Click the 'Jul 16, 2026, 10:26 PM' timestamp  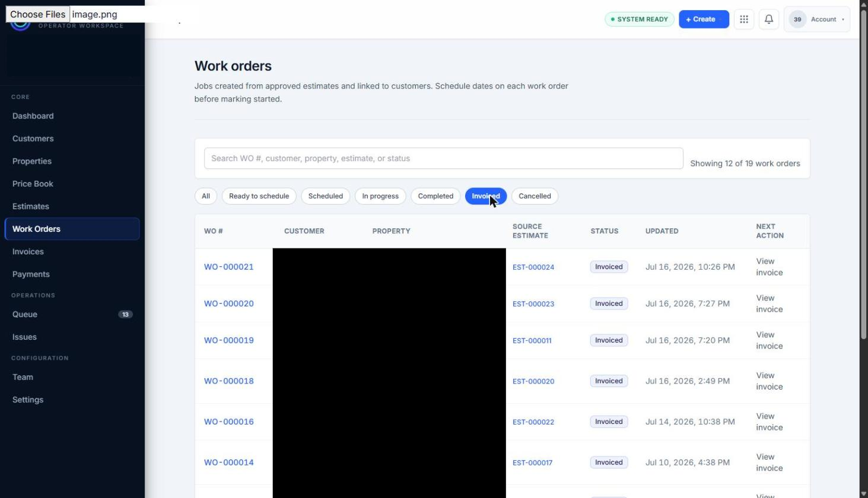pyautogui.click(x=690, y=267)
